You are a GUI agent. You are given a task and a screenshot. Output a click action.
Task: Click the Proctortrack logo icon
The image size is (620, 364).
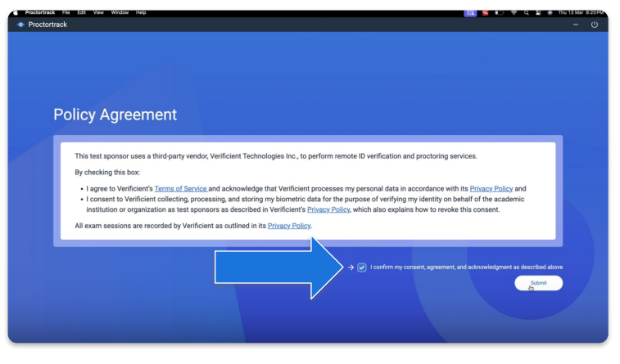20,25
